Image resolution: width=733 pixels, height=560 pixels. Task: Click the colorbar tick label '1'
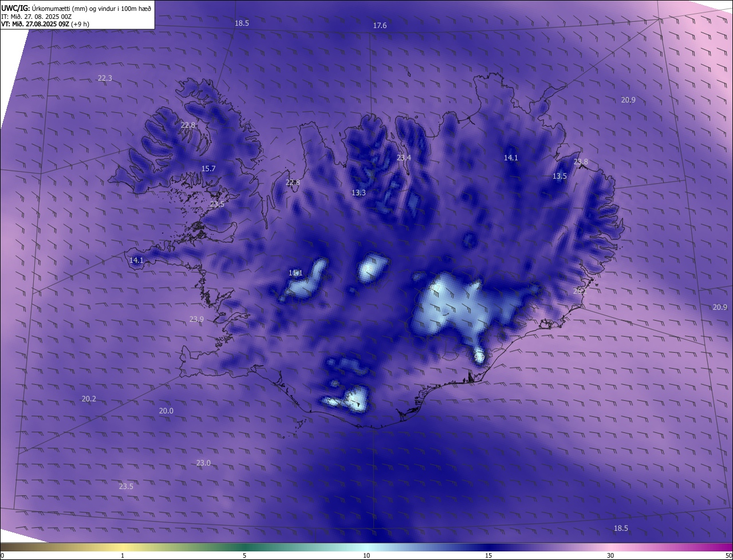123,556
